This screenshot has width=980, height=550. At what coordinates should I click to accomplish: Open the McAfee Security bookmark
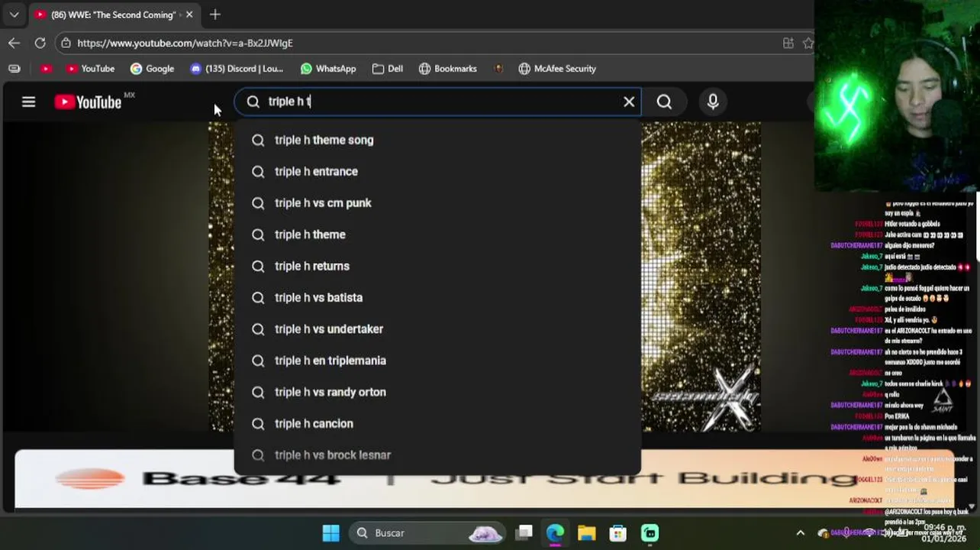(x=557, y=69)
